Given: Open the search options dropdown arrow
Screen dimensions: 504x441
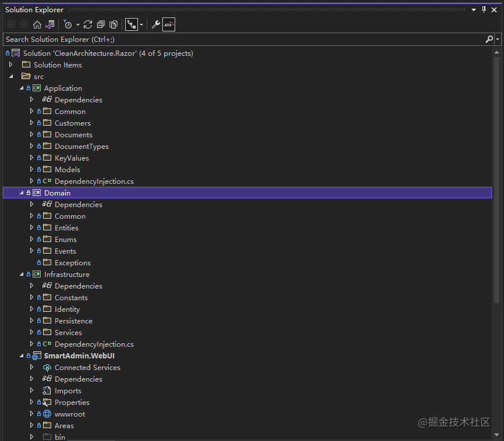Looking at the screenshot, I should pyautogui.click(x=498, y=39).
